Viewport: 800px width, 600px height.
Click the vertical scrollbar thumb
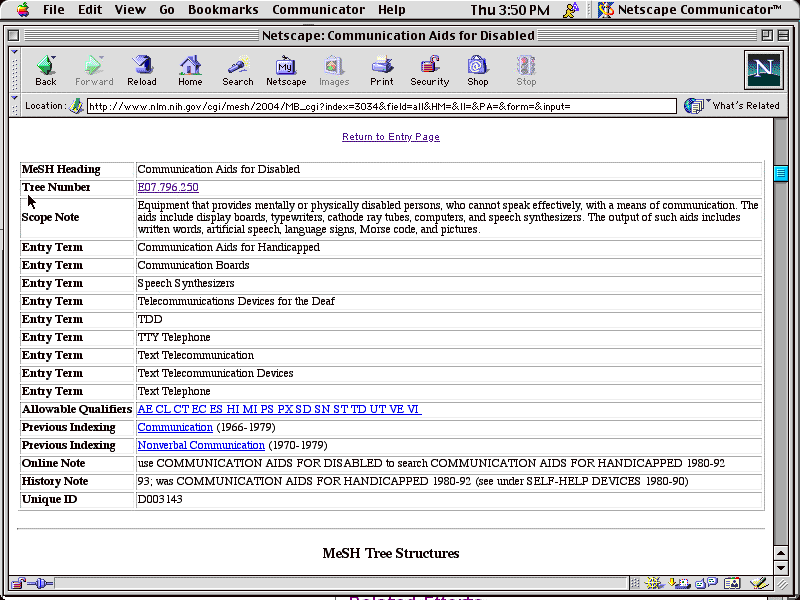coord(781,173)
